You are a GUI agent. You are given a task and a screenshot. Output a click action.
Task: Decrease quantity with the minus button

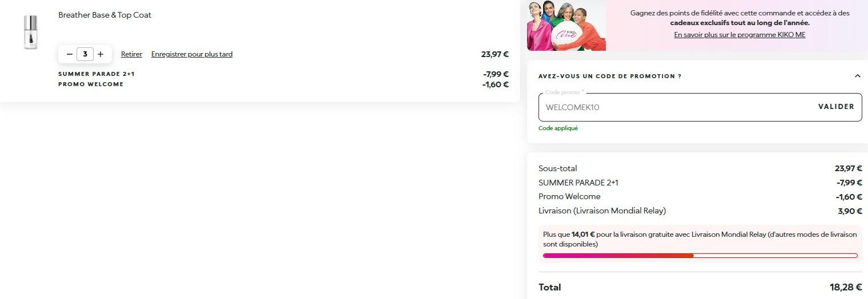tap(70, 54)
